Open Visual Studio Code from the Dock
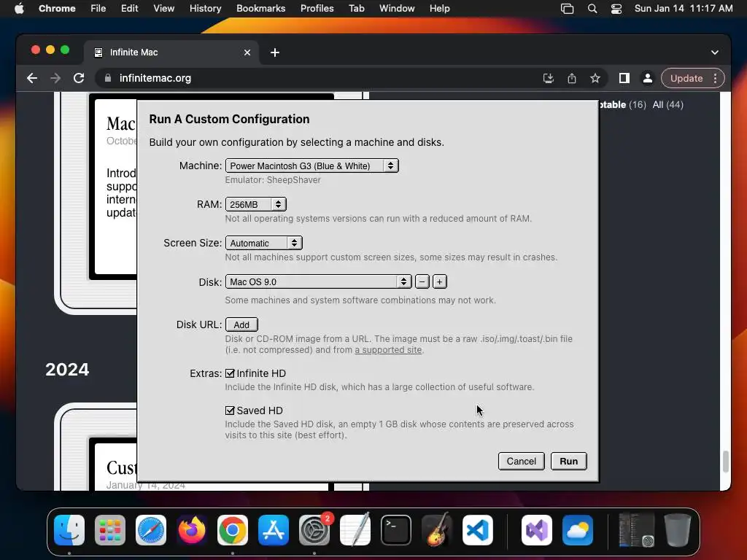This screenshot has height=560, width=747. click(478, 530)
